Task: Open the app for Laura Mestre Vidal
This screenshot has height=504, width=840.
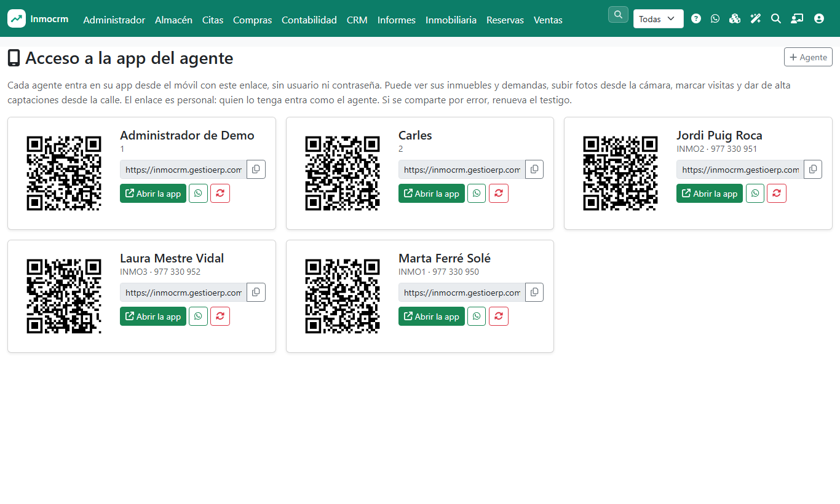Action: [153, 317]
